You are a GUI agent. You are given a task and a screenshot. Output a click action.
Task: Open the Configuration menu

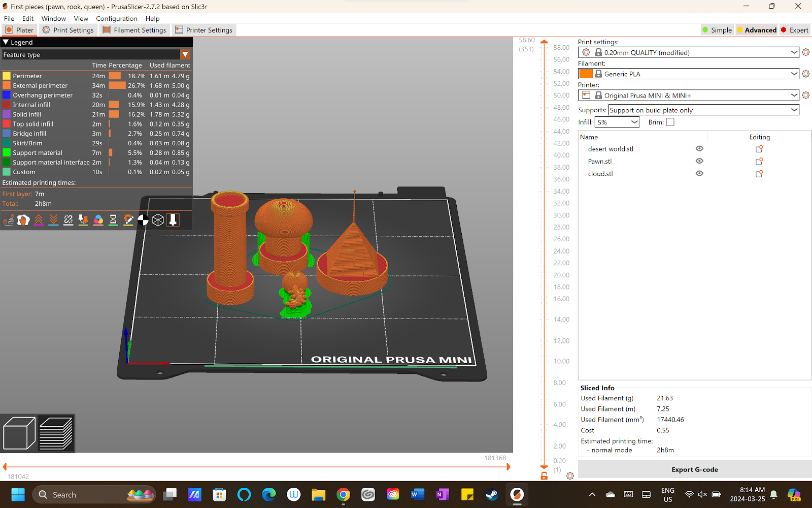pyautogui.click(x=117, y=18)
